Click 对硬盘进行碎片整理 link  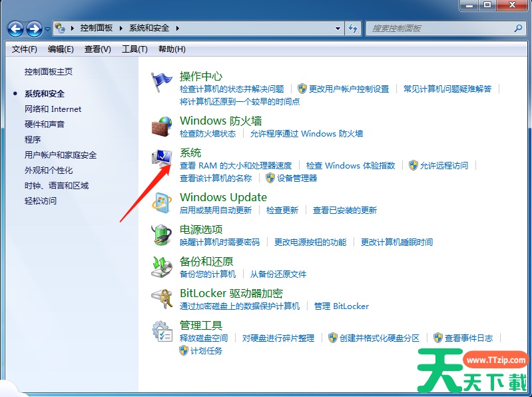pyautogui.click(x=278, y=338)
